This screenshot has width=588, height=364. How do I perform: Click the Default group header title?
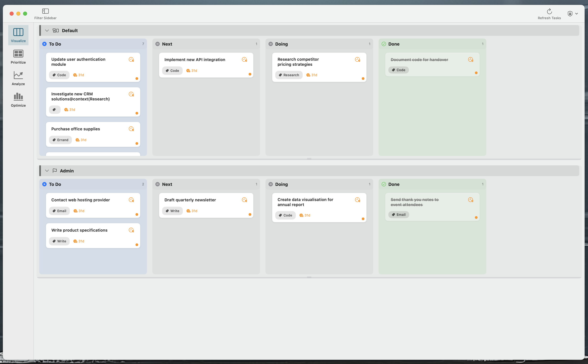(x=70, y=31)
